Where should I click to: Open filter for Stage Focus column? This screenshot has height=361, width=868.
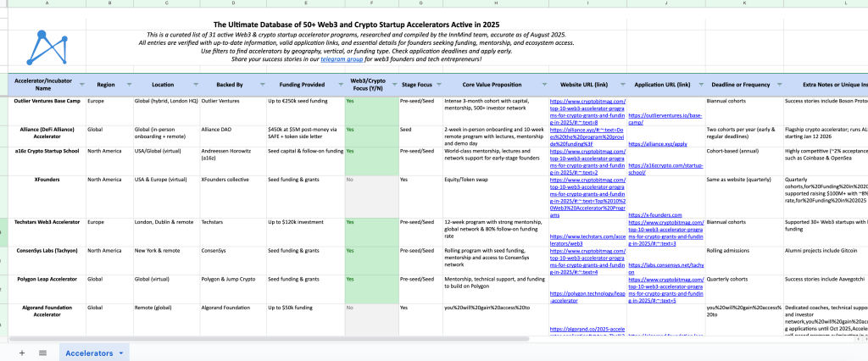(439, 85)
